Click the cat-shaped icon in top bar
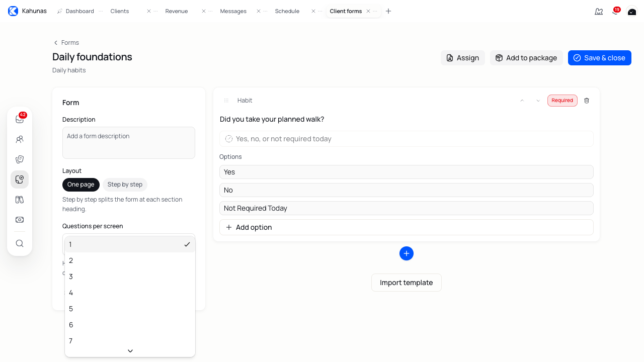 [x=599, y=11]
